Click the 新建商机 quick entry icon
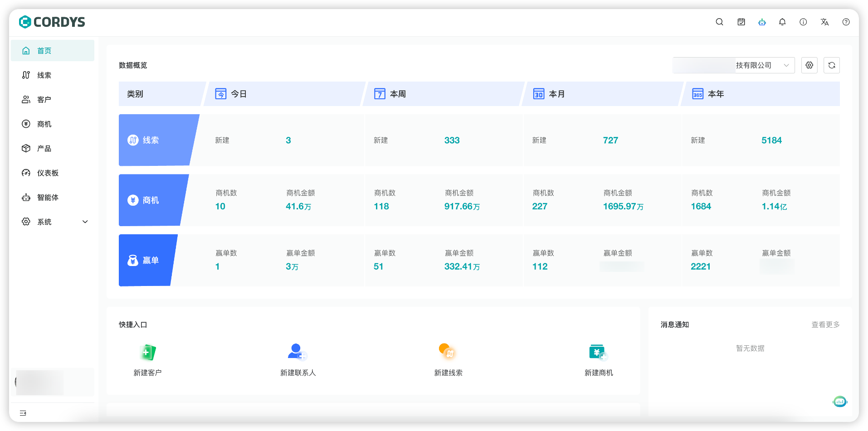The image size is (868, 431). 597,352
